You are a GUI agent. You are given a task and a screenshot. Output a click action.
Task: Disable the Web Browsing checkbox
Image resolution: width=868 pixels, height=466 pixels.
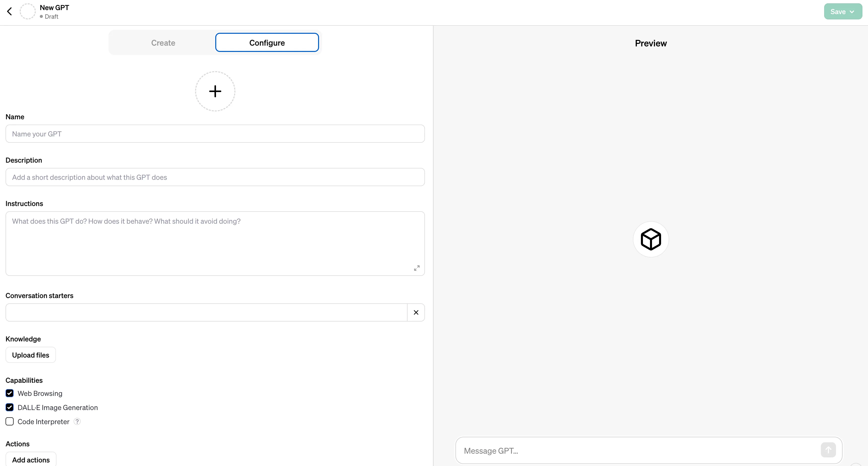(10, 393)
